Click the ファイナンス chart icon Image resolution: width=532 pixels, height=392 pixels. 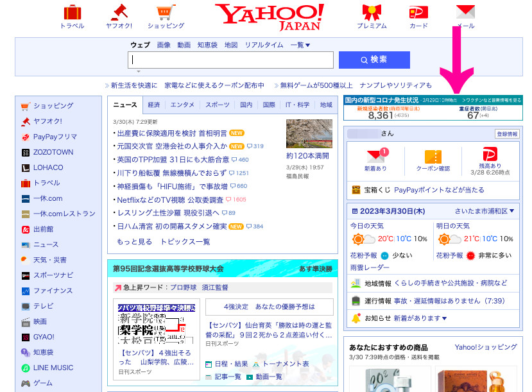coord(26,291)
